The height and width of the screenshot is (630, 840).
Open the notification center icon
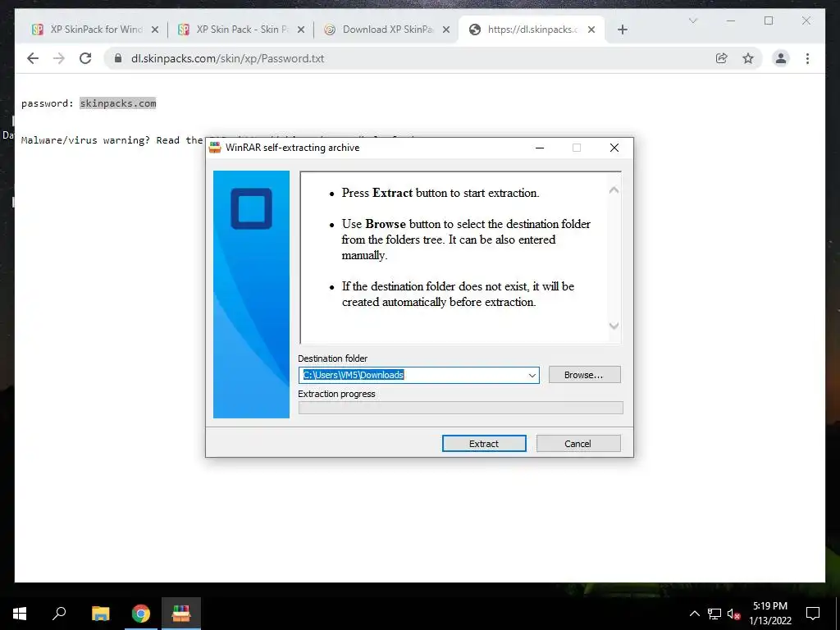click(813, 614)
